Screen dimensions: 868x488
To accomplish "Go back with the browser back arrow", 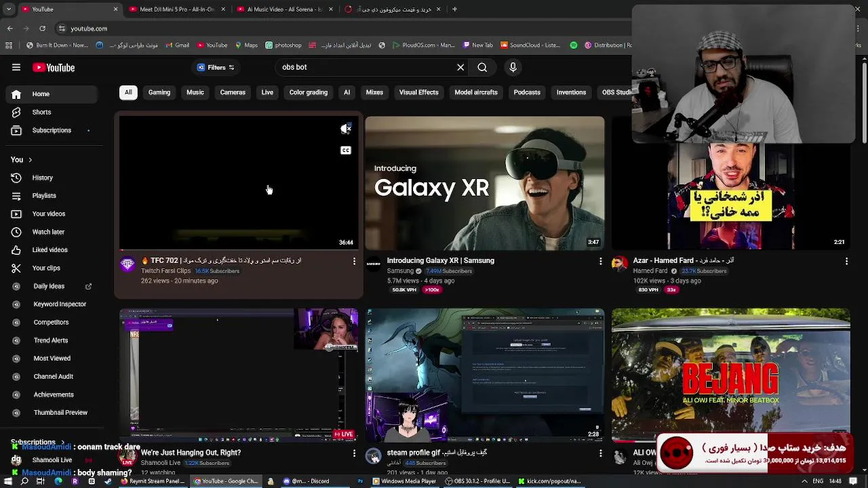I will 10,28.
